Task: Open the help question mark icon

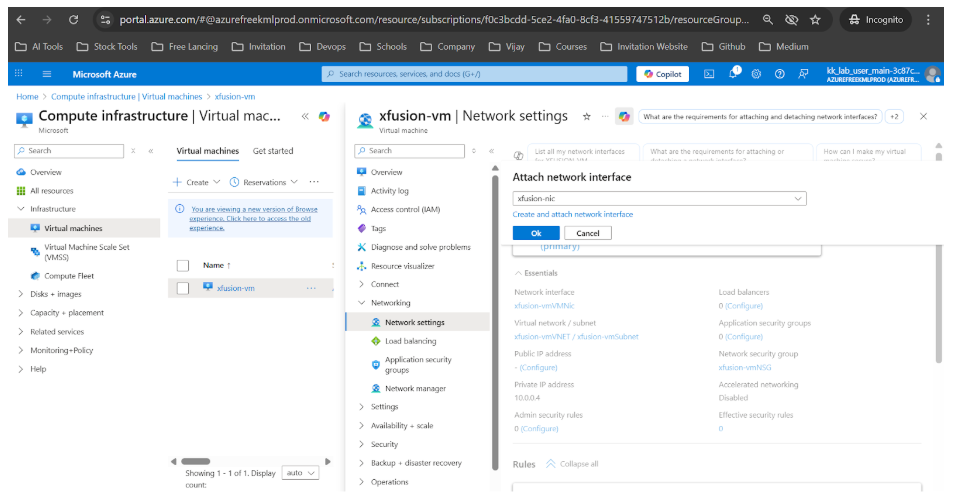Action: 780,74
